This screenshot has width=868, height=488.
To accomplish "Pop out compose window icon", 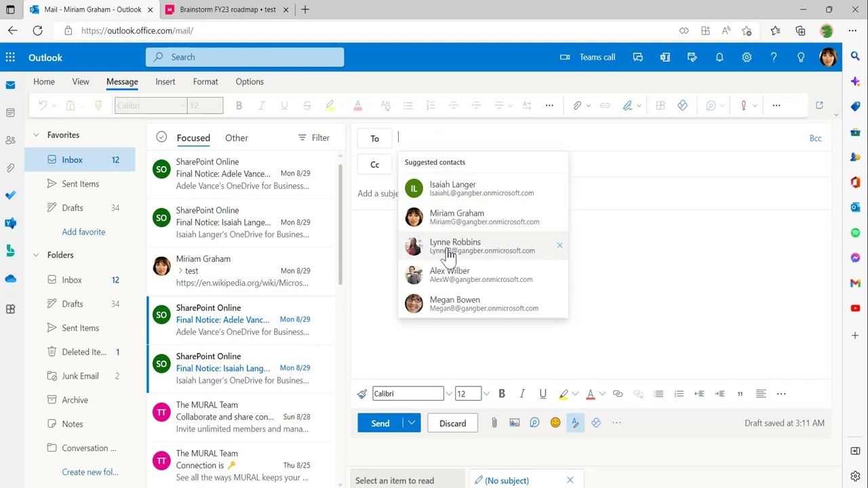I will click(x=819, y=106).
